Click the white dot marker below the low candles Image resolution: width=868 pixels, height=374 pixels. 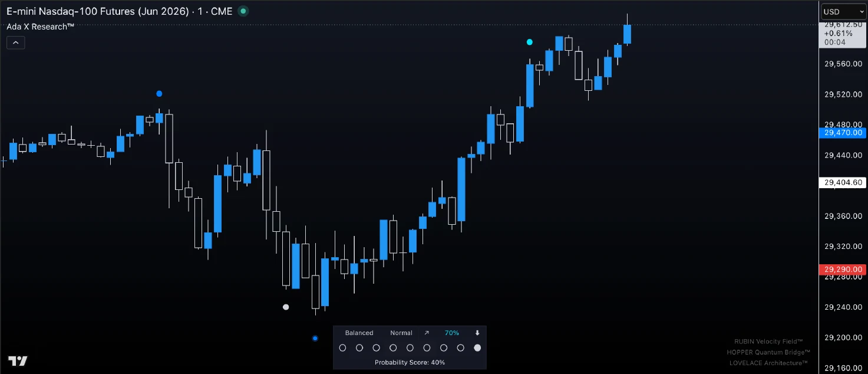[286, 307]
